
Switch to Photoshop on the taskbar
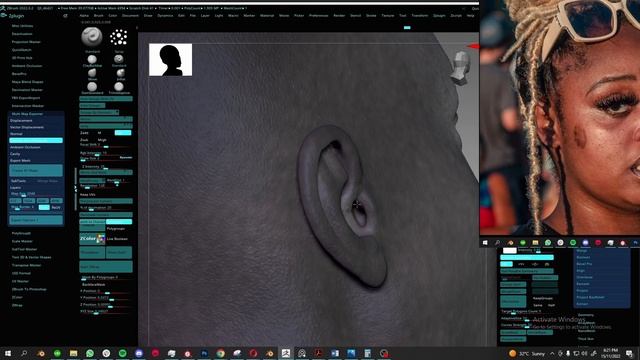(x=204, y=353)
